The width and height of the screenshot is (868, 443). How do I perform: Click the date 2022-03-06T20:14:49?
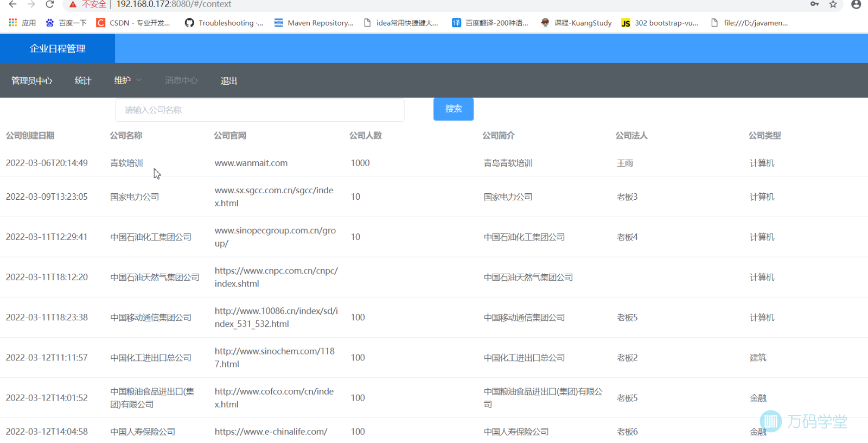pyautogui.click(x=47, y=163)
